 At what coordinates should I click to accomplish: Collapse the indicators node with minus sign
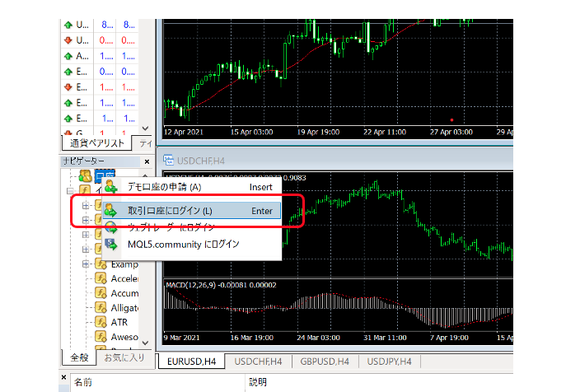click(69, 191)
